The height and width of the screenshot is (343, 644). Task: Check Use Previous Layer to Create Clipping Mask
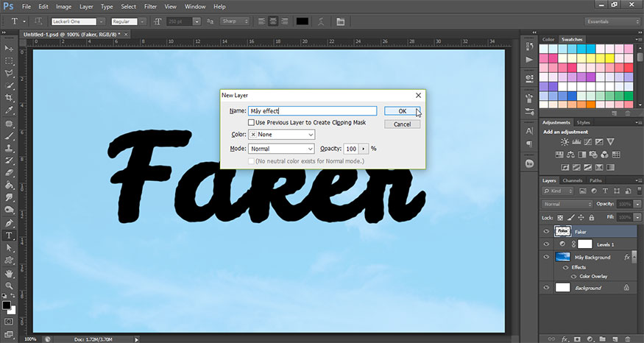(252, 122)
